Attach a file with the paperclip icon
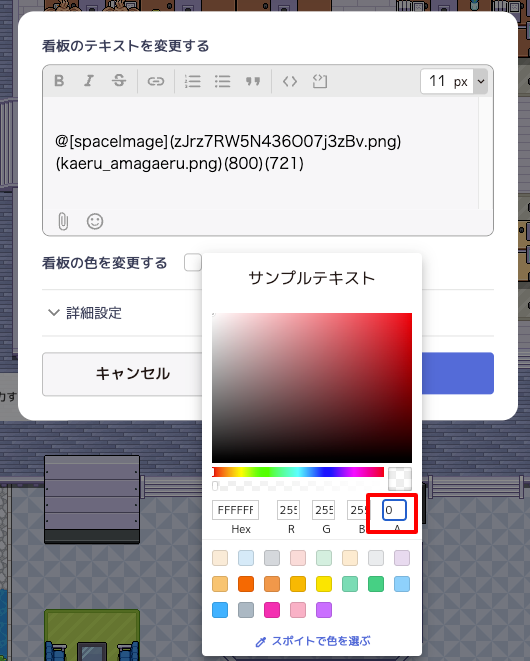The width and height of the screenshot is (530, 661). click(63, 221)
